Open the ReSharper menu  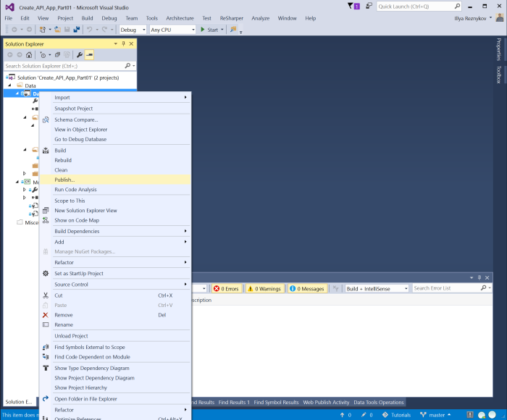coord(232,18)
